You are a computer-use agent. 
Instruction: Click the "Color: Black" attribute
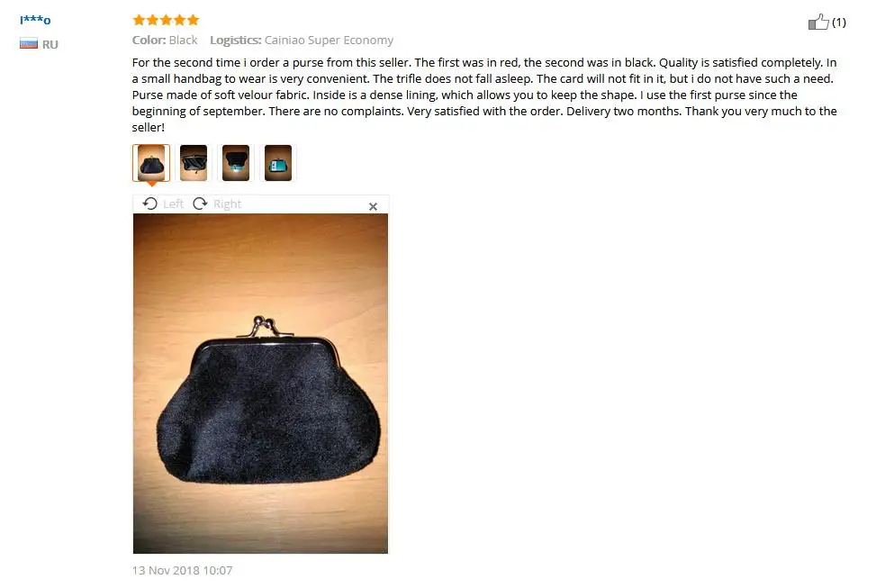165,41
